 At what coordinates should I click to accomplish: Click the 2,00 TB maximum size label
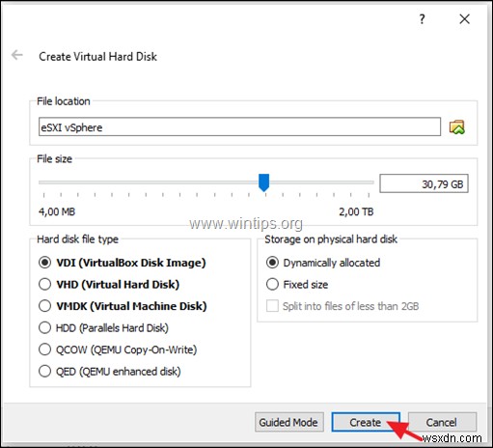coord(356,211)
